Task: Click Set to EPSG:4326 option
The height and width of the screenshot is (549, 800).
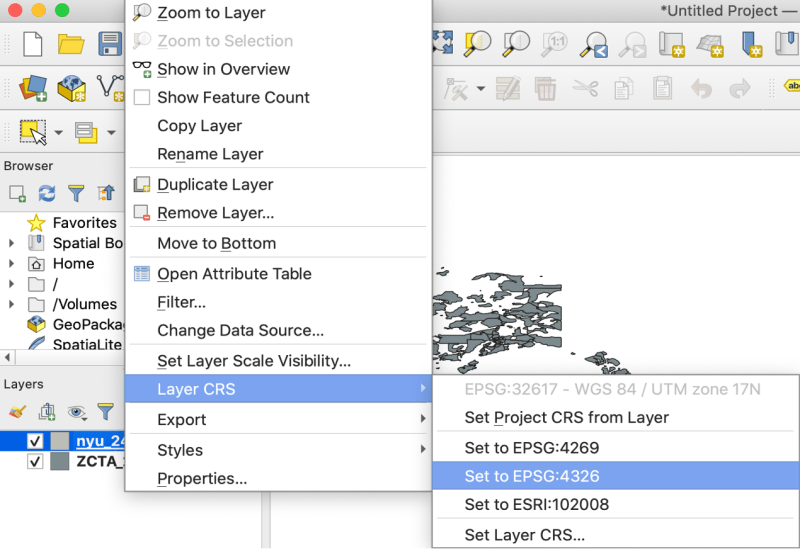Action: (x=616, y=476)
